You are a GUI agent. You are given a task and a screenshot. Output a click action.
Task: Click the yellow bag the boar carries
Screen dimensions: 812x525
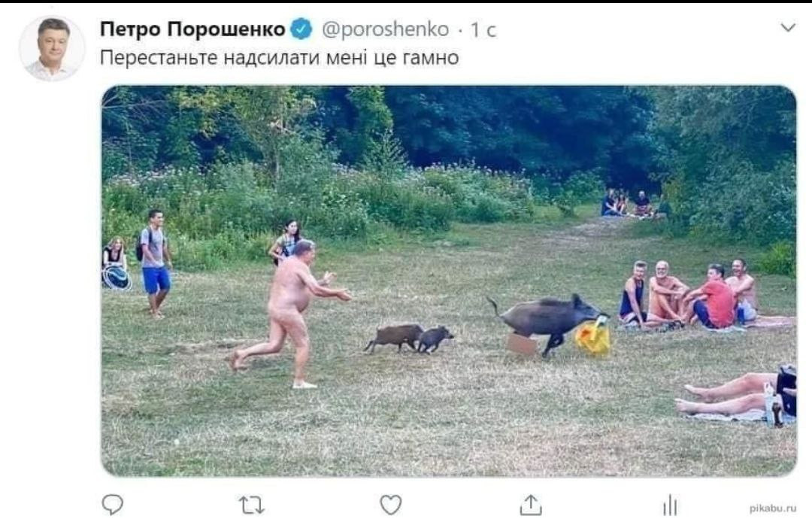coord(593,337)
